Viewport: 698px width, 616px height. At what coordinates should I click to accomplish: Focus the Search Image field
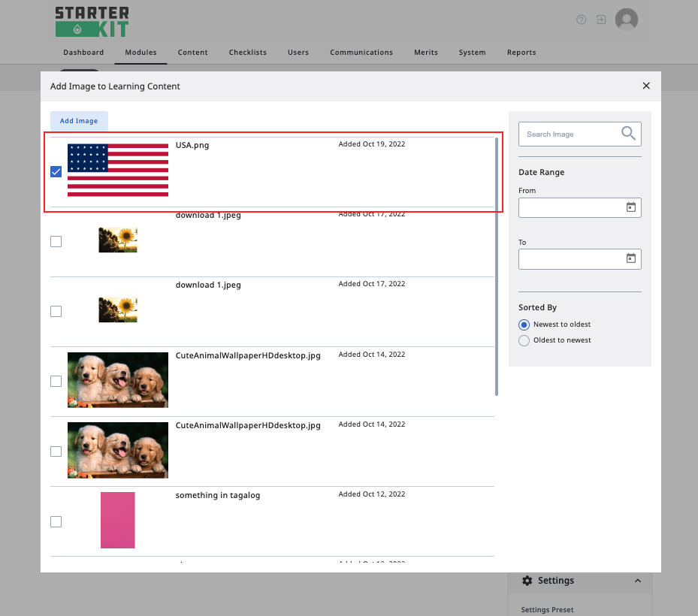(x=579, y=134)
